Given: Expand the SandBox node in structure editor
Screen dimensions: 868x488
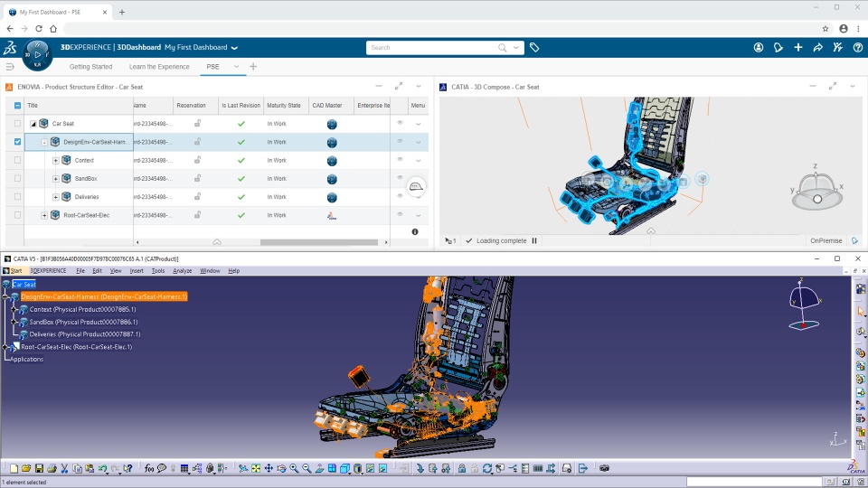Looking at the screenshot, I should pos(56,179).
